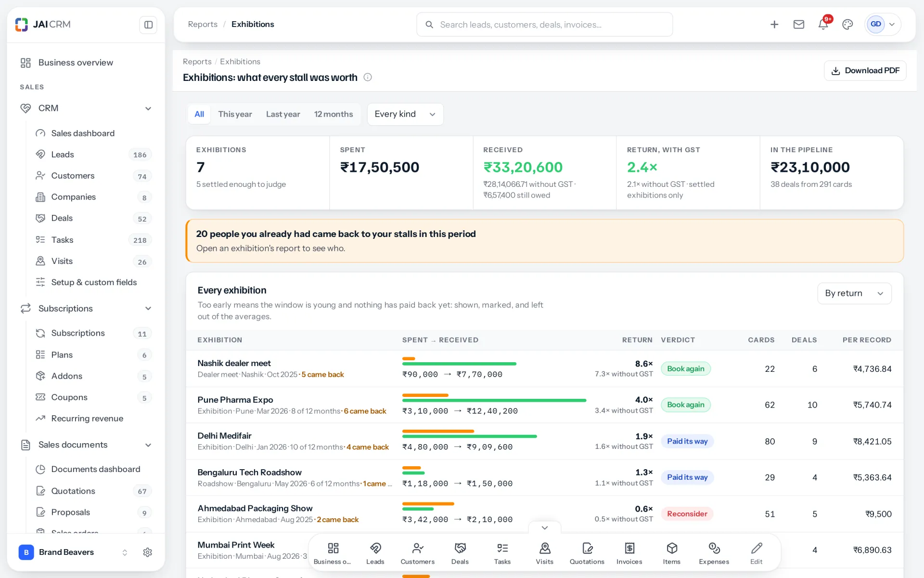The height and width of the screenshot is (578, 924).
Task: Open the GD user account menu
Action: pyautogui.click(x=883, y=25)
